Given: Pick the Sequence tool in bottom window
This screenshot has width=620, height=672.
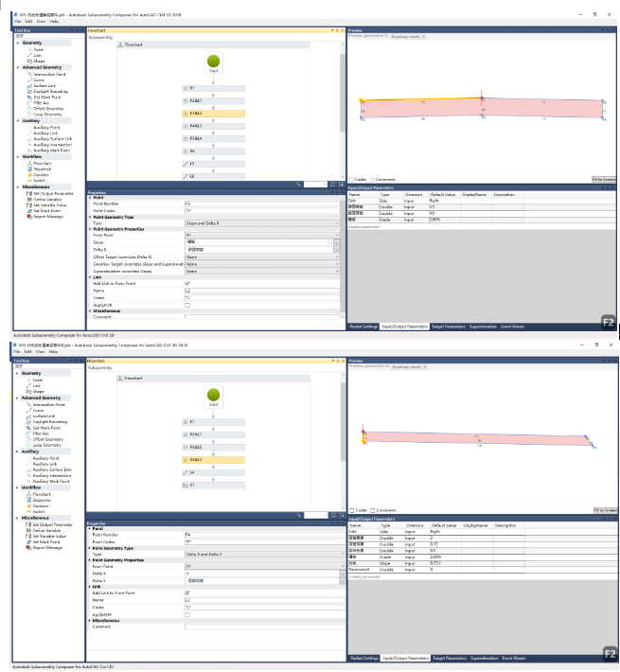Looking at the screenshot, I should (x=41, y=500).
